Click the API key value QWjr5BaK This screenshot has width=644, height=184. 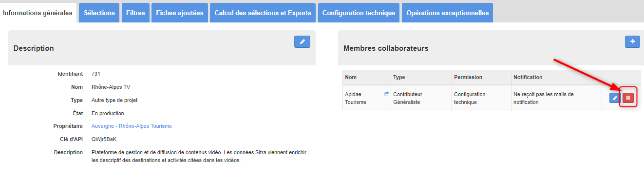pos(104,139)
